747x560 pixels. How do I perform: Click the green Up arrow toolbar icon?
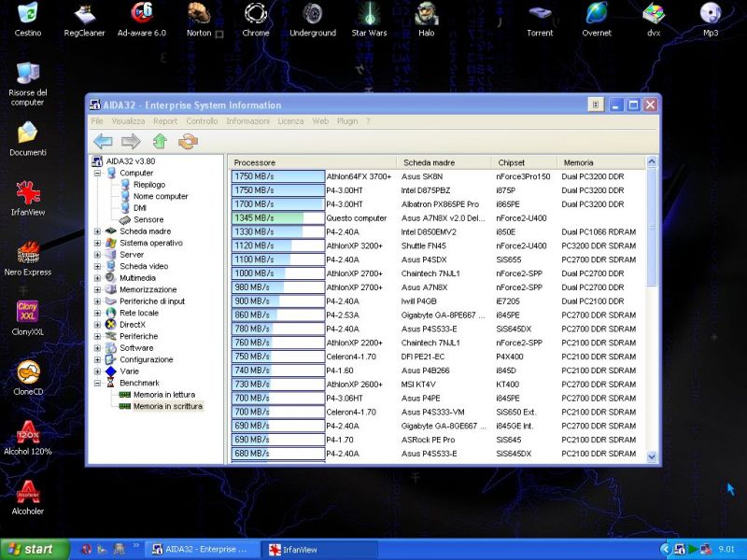(160, 142)
